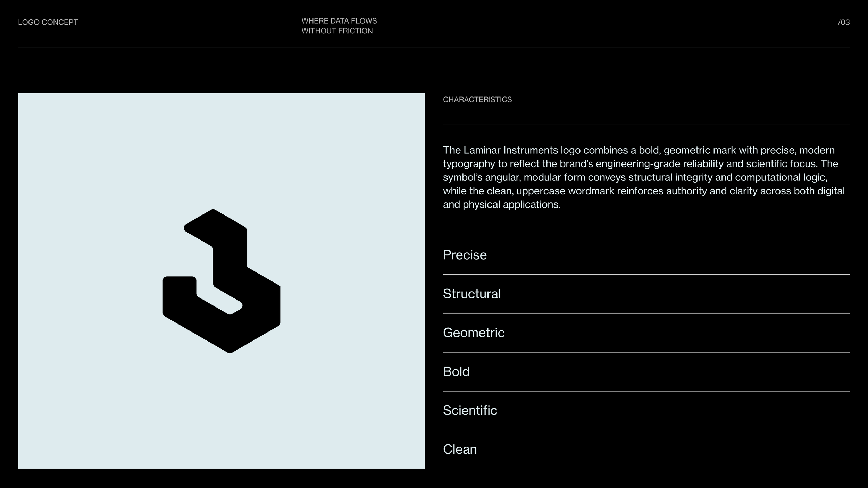This screenshot has width=868, height=488.
Task: Click the CHARACTERISTICS section heading
Action: [x=477, y=100]
